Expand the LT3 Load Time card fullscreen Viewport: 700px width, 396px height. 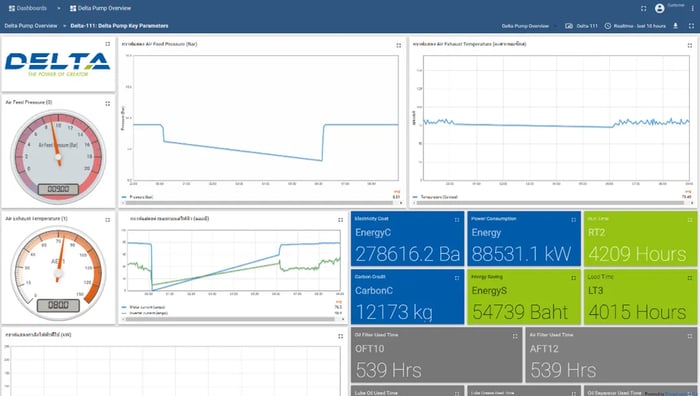click(x=690, y=278)
